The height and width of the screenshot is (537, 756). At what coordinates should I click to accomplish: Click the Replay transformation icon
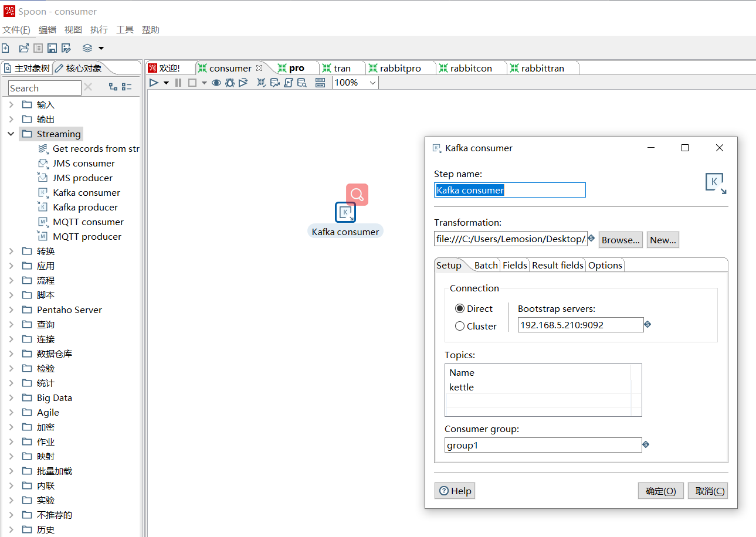click(x=243, y=83)
